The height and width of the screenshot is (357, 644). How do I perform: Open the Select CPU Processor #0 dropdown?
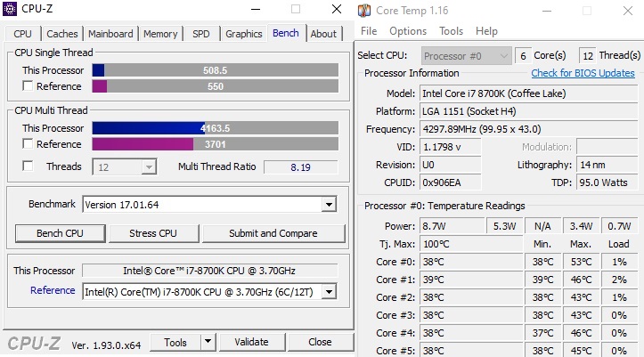[466, 56]
